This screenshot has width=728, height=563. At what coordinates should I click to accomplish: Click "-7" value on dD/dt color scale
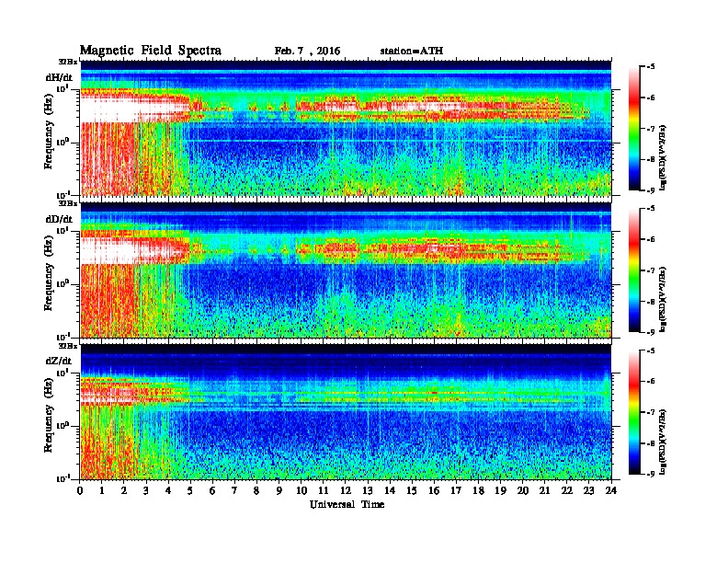[651, 270]
